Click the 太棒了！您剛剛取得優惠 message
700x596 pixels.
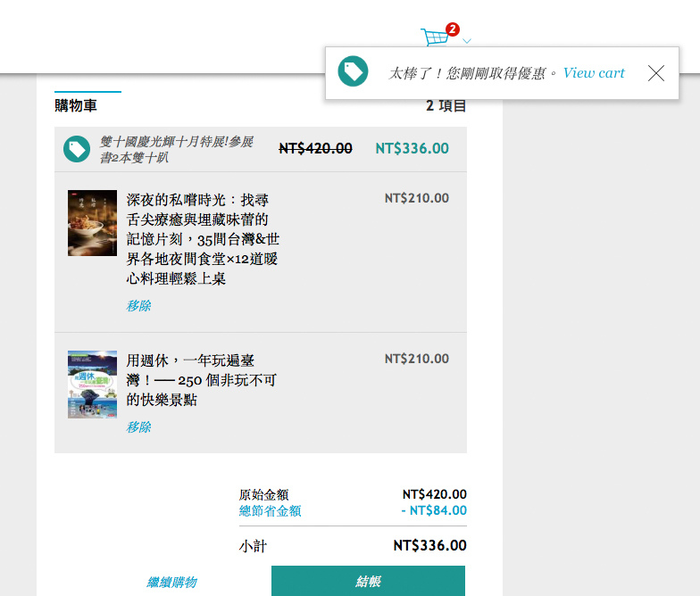[x=472, y=73]
